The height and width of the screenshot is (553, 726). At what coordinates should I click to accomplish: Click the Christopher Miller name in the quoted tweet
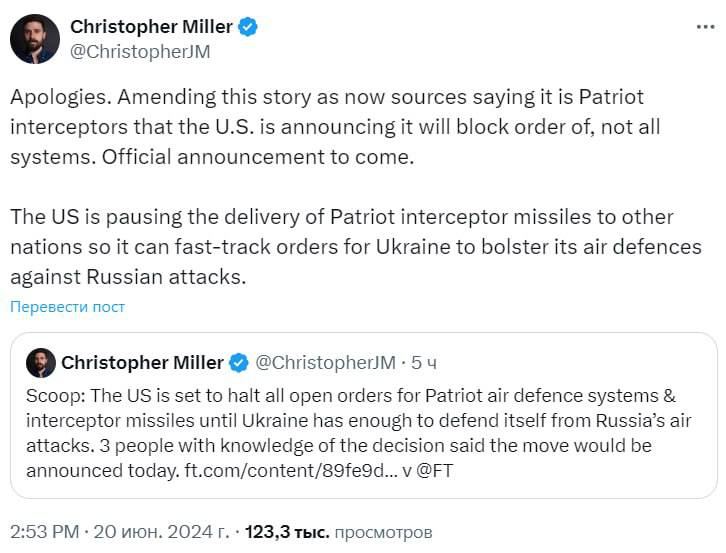pos(142,362)
